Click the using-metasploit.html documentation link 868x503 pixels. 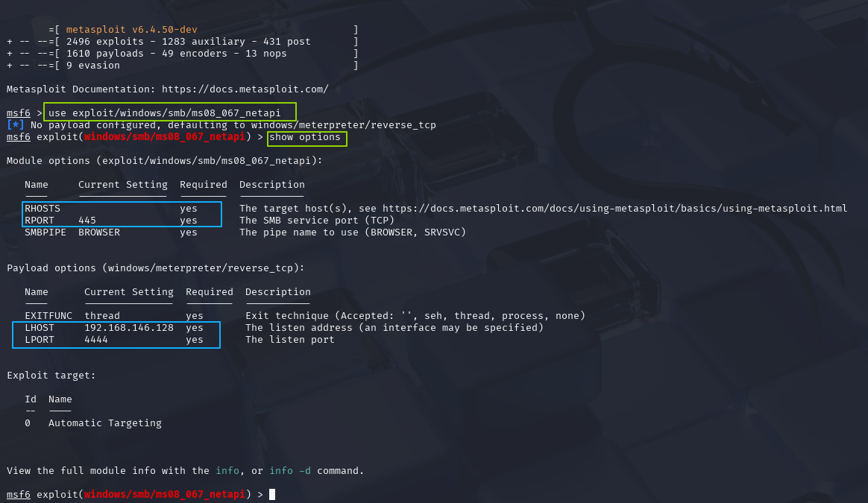pos(615,209)
